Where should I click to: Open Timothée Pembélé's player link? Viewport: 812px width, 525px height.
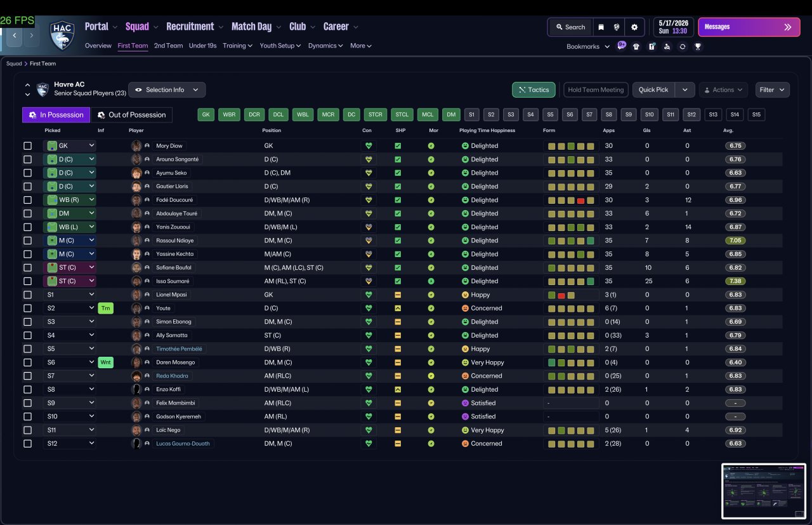pos(180,349)
